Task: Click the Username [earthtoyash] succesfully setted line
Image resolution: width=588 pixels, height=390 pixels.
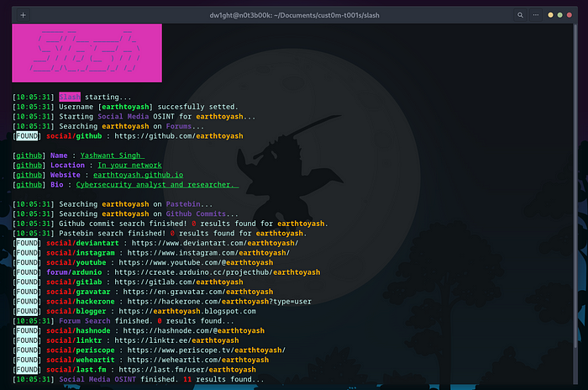Action: [x=125, y=107]
